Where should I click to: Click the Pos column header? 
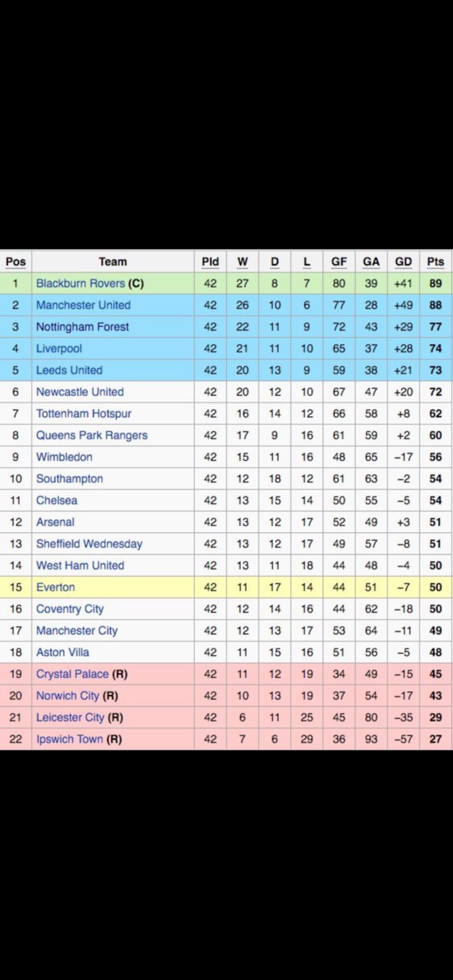click(x=16, y=262)
